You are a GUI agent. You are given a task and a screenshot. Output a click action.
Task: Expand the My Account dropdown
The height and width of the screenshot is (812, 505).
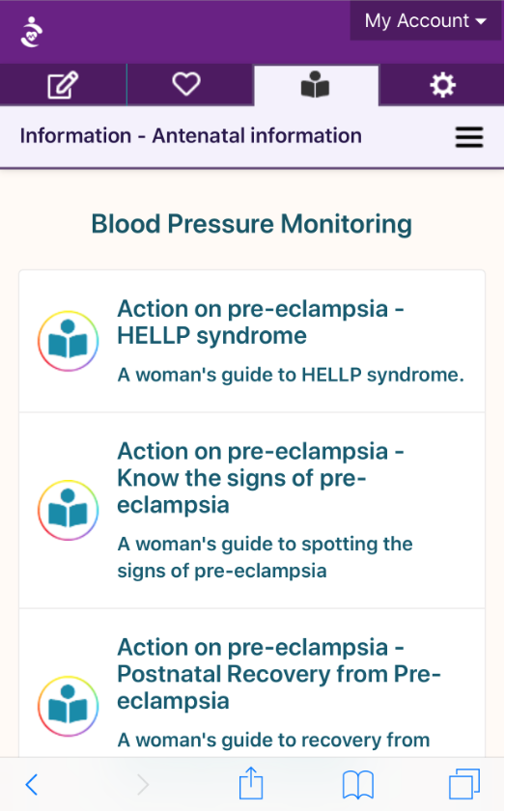coord(425,20)
